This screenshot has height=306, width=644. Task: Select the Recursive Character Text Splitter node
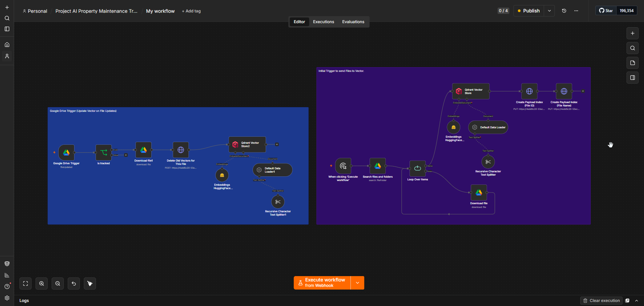[x=488, y=162]
